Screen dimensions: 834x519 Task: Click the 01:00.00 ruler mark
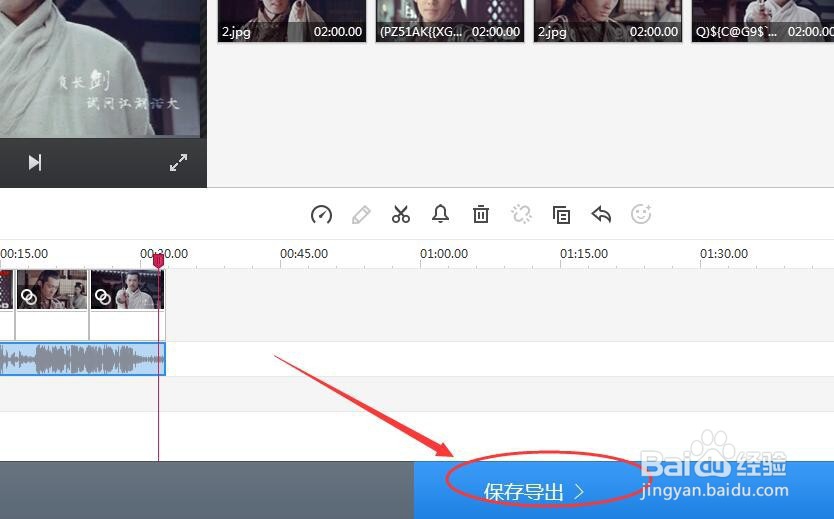[444, 254]
